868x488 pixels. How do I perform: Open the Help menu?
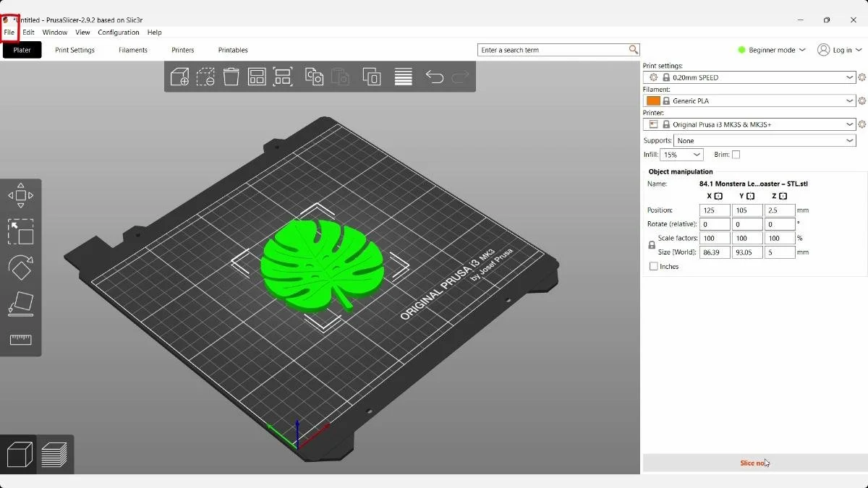pyautogui.click(x=154, y=33)
